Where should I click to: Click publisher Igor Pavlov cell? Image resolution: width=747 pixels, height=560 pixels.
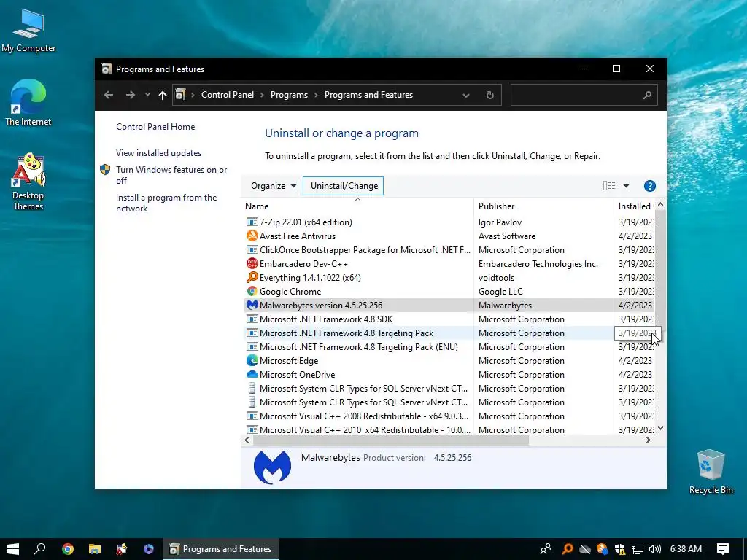(x=500, y=222)
